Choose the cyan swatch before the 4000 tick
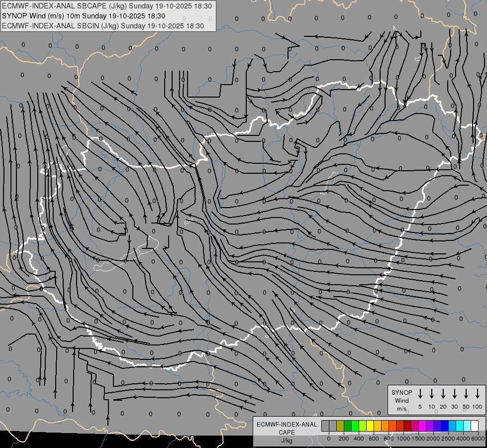487x448 pixels. (x=460, y=426)
